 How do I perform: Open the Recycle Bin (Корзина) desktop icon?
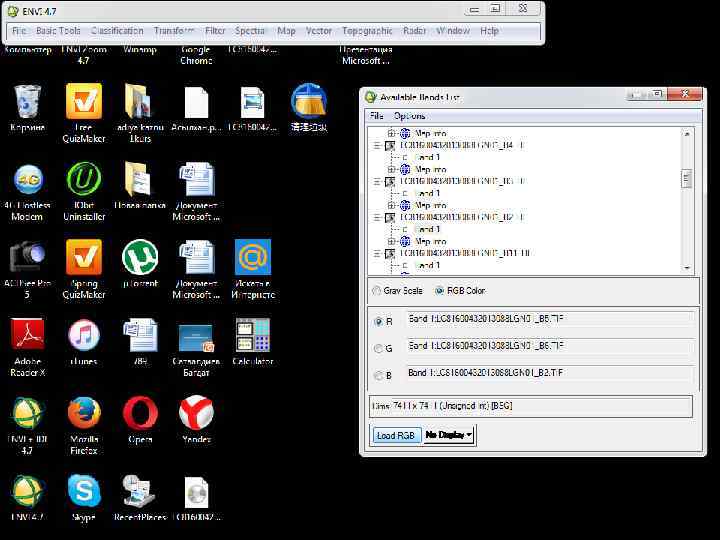(x=28, y=102)
